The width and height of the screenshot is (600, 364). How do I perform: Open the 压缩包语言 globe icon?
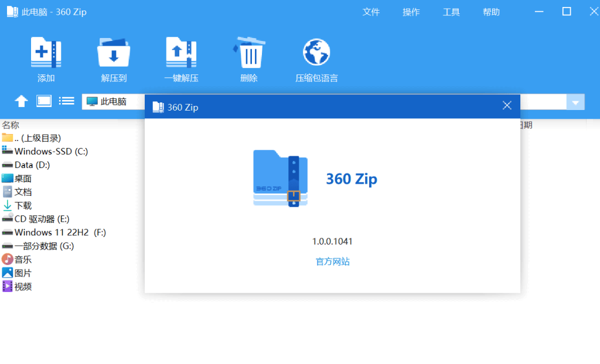(316, 53)
